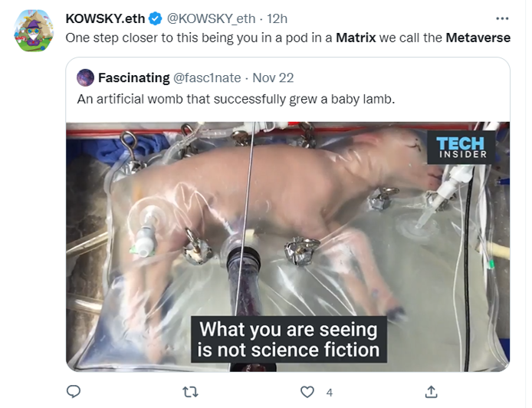Click the bold word Metaverse
532x408 pixels.
[x=478, y=37]
